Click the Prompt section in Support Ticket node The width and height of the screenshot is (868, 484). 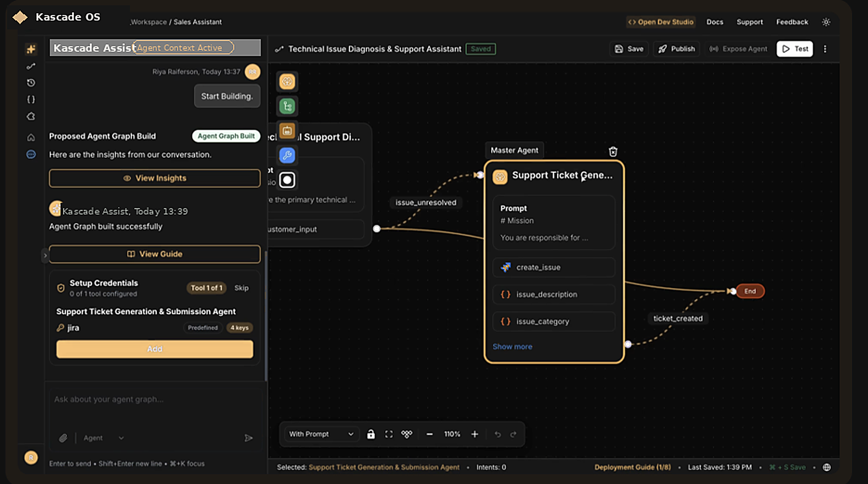(554, 223)
